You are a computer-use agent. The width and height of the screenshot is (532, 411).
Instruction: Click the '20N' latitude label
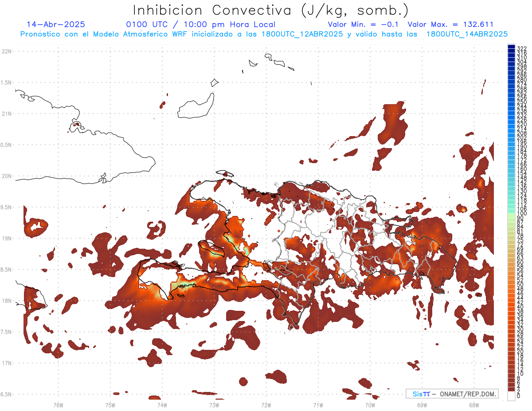coord(7,176)
